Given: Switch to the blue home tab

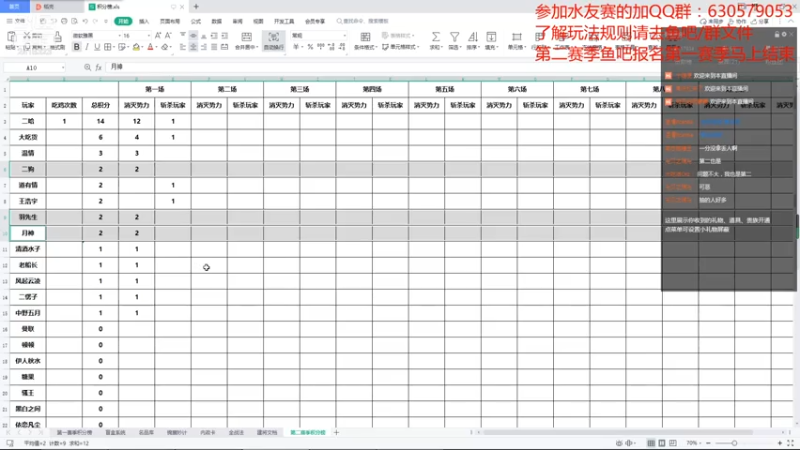Looking at the screenshot, I should [14, 7].
